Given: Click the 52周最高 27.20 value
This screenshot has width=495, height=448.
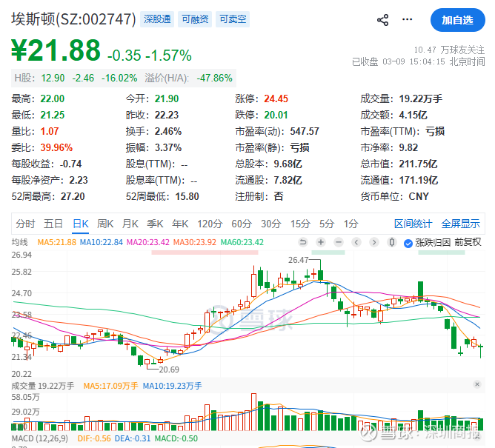Looking at the screenshot, I should coord(73,196).
